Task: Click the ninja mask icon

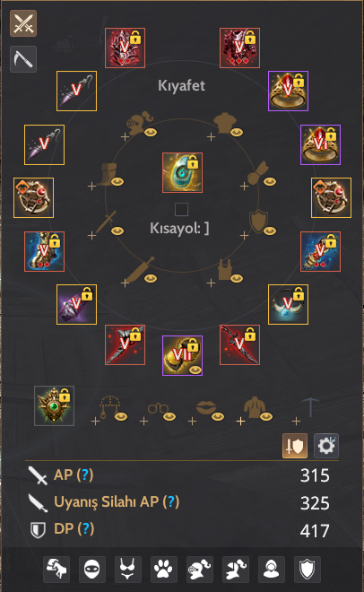Action: click(x=92, y=569)
